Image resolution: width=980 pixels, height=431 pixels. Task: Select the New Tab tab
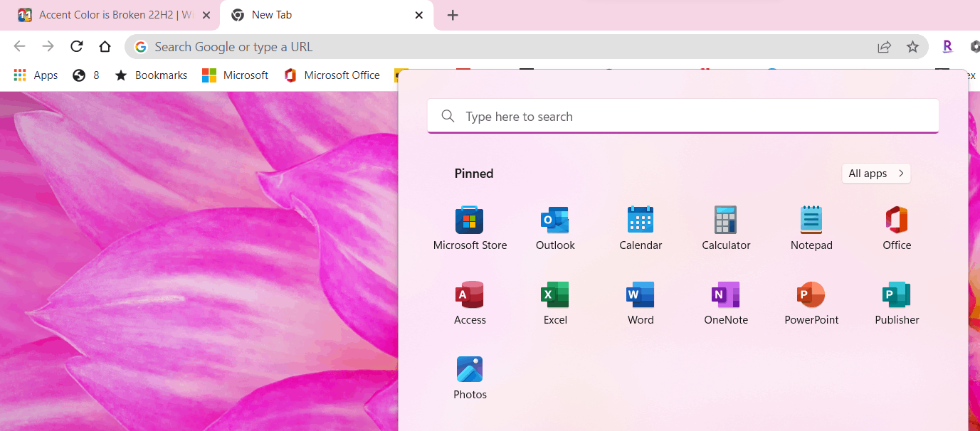pyautogui.click(x=327, y=15)
